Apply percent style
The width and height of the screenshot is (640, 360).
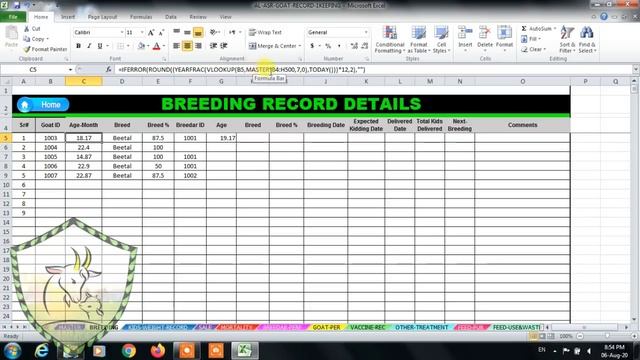pyautogui.click(x=328, y=46)
